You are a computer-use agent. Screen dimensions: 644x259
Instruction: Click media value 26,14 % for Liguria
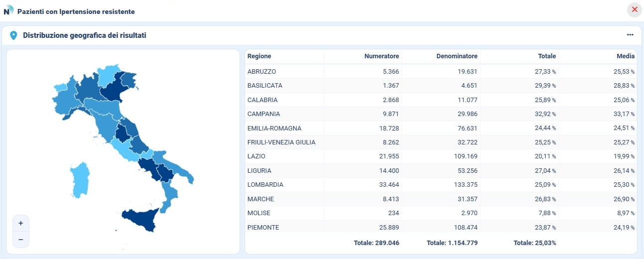(x=624, y=171)
